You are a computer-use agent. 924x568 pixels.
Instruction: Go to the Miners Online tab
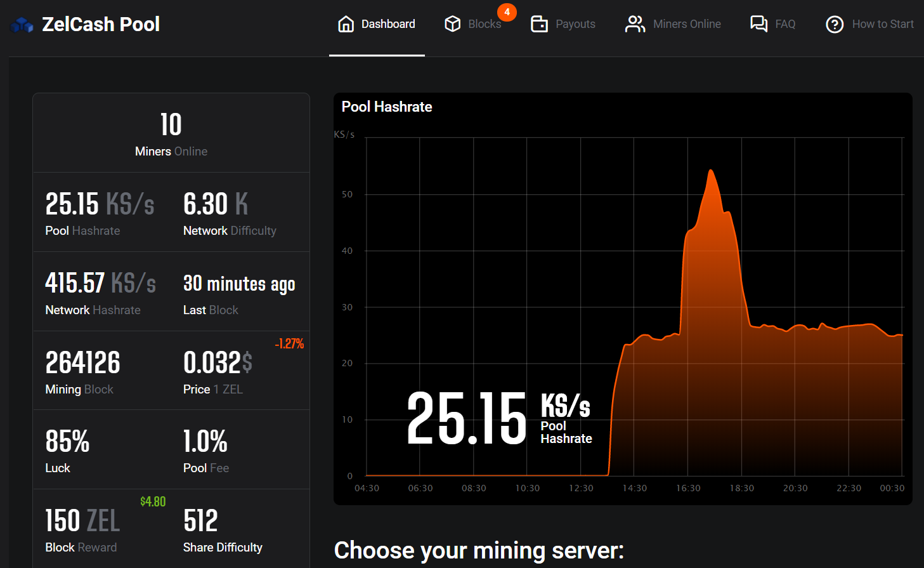(673, 24)
